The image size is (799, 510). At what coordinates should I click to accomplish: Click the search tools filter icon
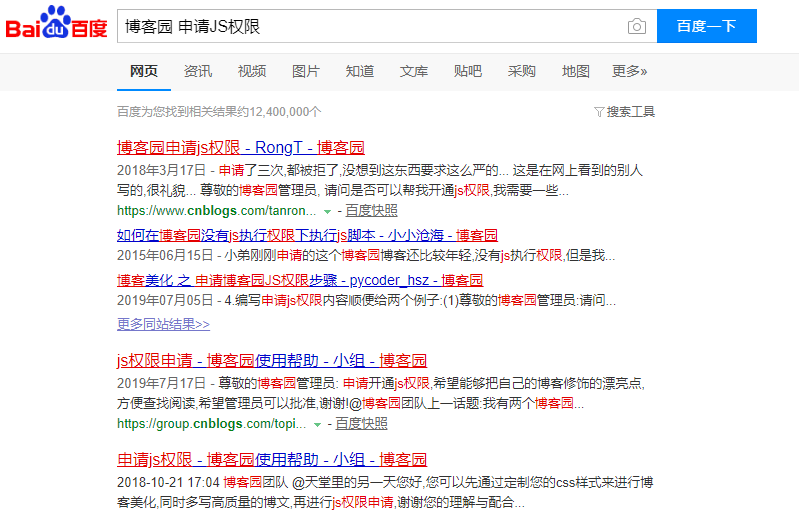point(599,112)
